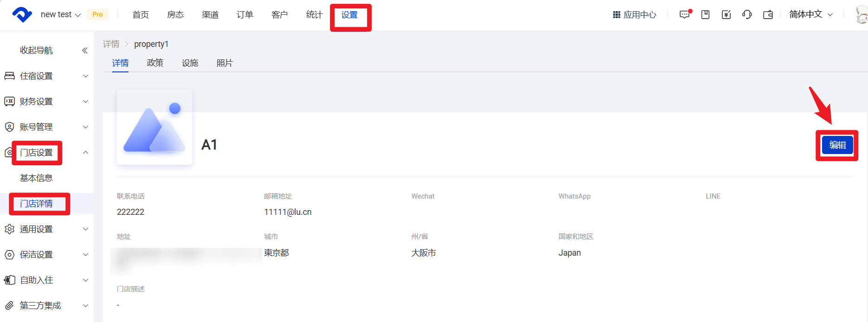Click the user avatar in top right
Viewport: 868px width, 322px height.
pyautogui.click(x=862, y=15)
